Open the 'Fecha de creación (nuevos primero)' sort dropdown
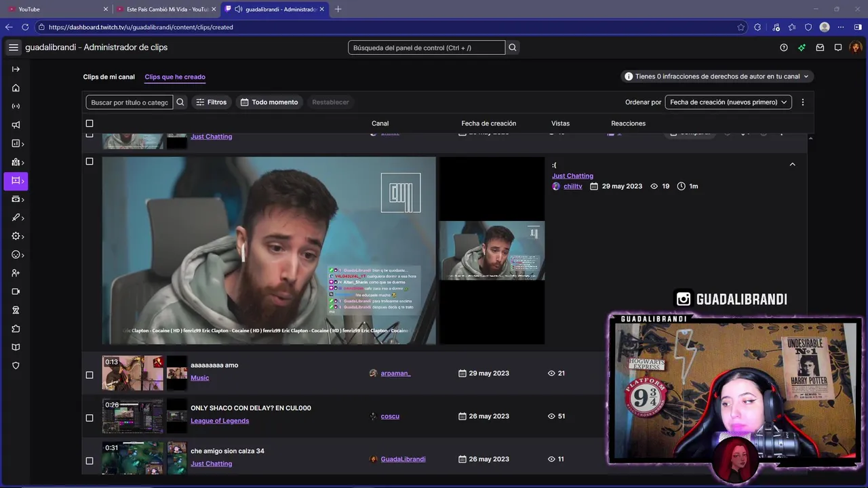 (728, 102)
